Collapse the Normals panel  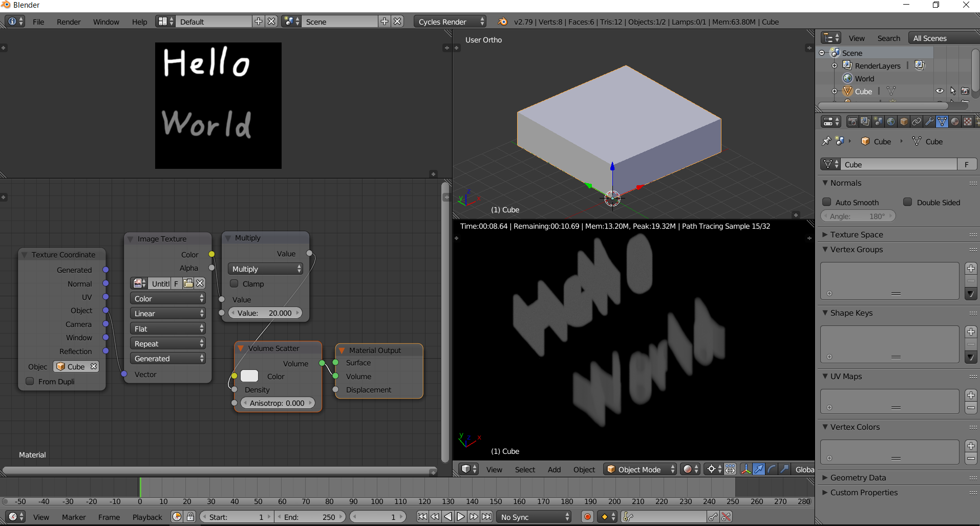(825, 183)
